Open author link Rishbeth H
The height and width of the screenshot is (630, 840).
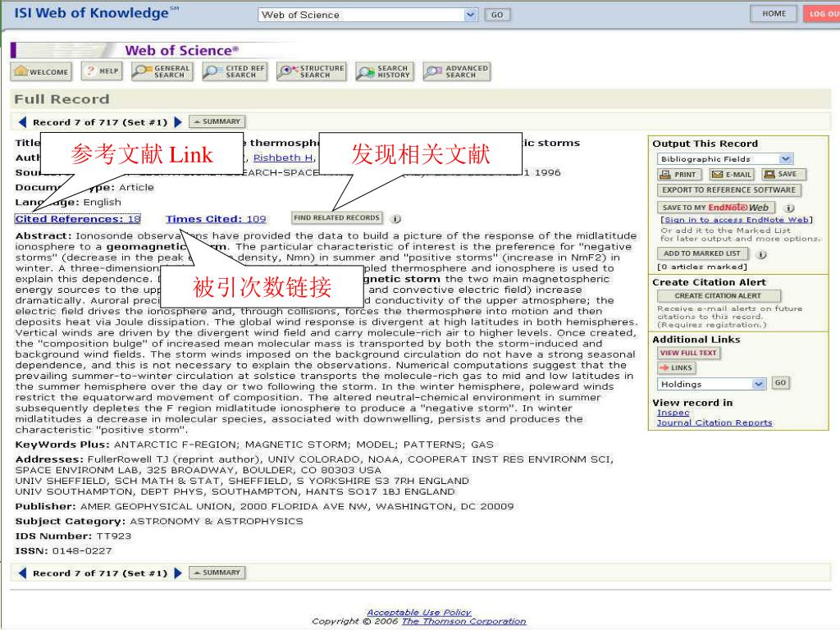coord(283,157)
